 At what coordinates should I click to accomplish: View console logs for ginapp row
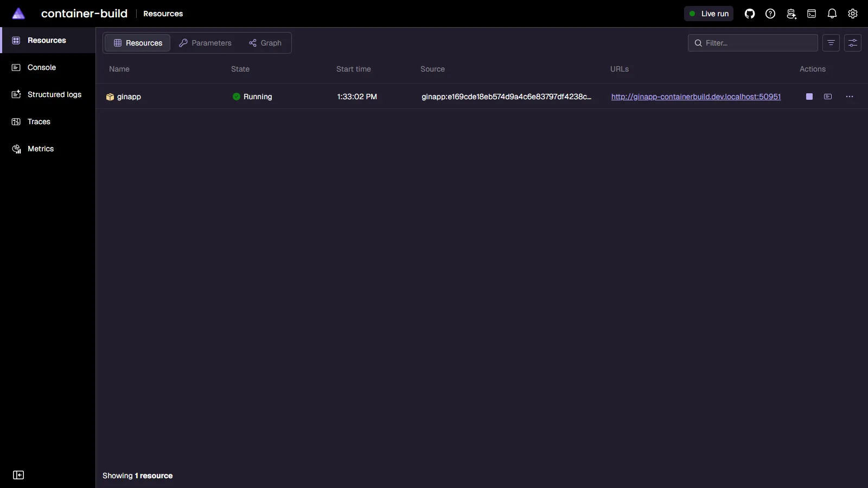(x=828, y=97)
